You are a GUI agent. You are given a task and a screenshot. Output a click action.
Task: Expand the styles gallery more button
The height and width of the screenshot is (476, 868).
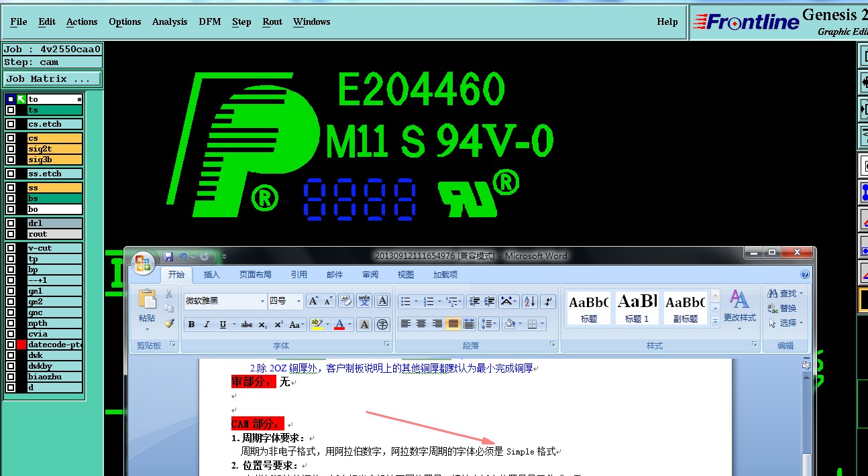pyautogui.click(x=715, y=321)
